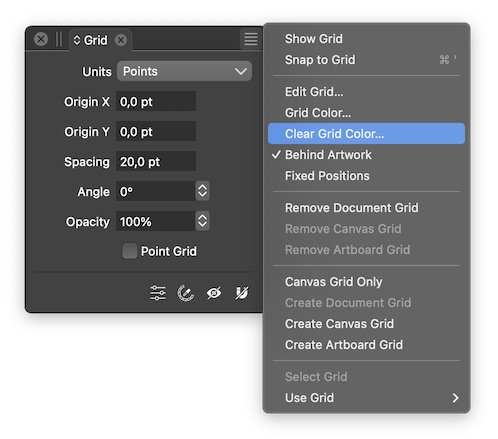This screenshot has width=498, height=439.
Task: Click the Spacing input field
Action: (156, 161)
